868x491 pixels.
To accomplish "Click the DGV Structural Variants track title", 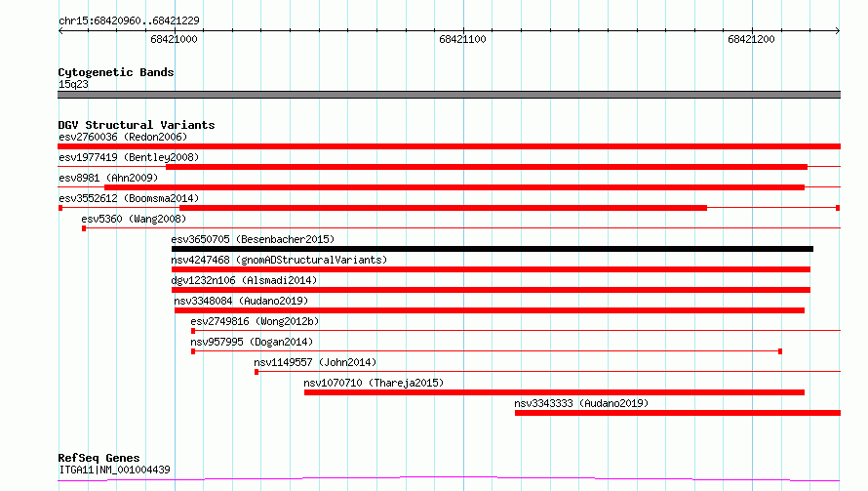I will tap(137, 125).
